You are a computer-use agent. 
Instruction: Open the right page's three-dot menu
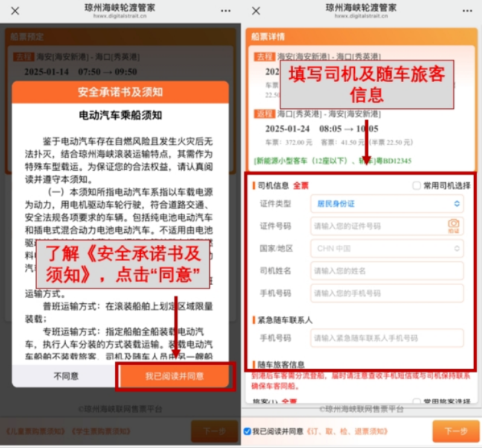467,11
